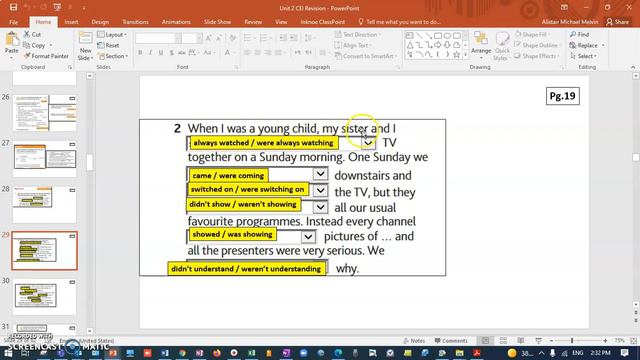Image resolution: width=640 pixels, height=360 pixels.
Task: Select slide 28 thumbnail
Action: (x=44, y=204)
